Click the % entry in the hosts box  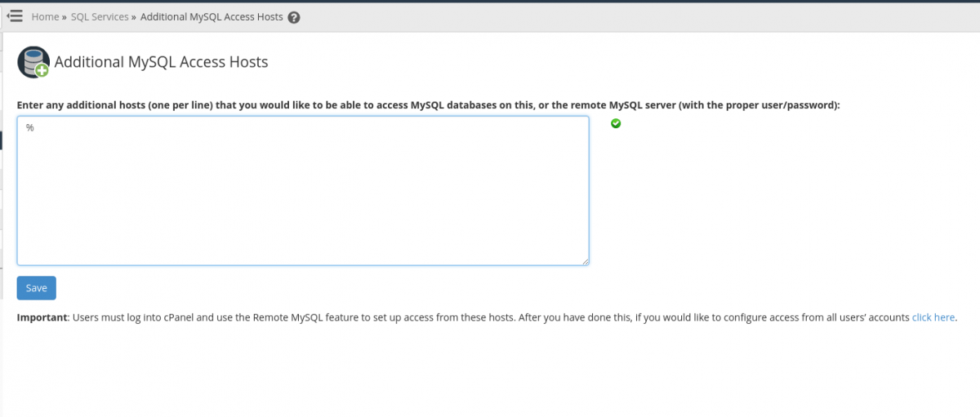29,128
